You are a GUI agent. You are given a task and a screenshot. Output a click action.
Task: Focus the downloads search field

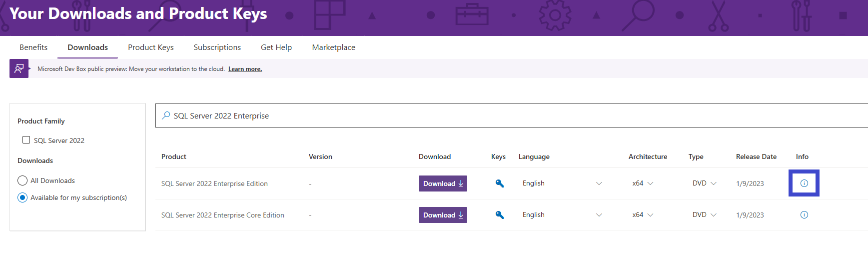pyautogui.click(x=512, y=115)
